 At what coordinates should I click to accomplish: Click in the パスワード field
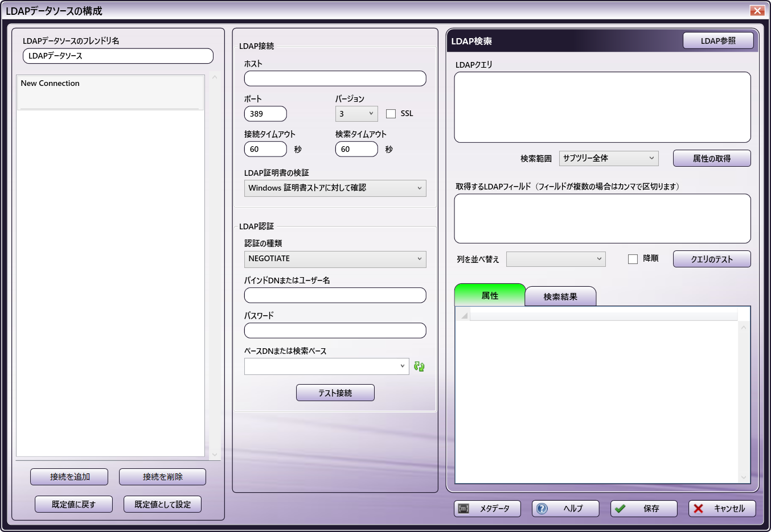(x=335, y=331)
